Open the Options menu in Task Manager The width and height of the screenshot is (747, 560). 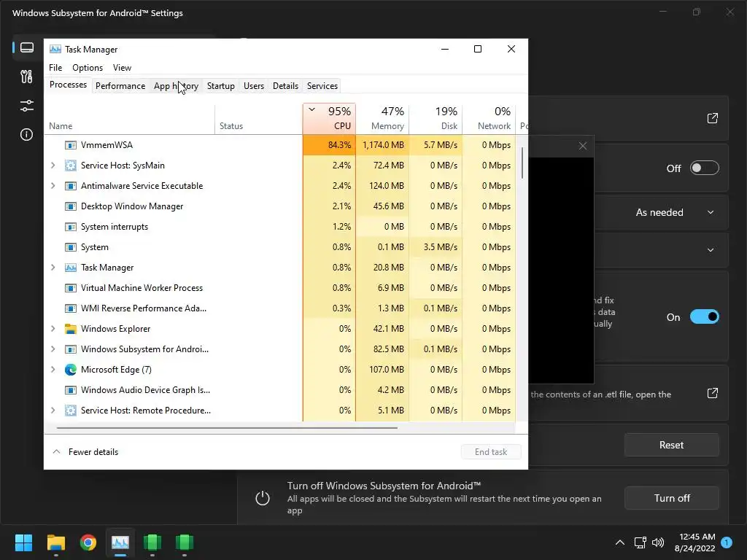[x=88, y=68]
